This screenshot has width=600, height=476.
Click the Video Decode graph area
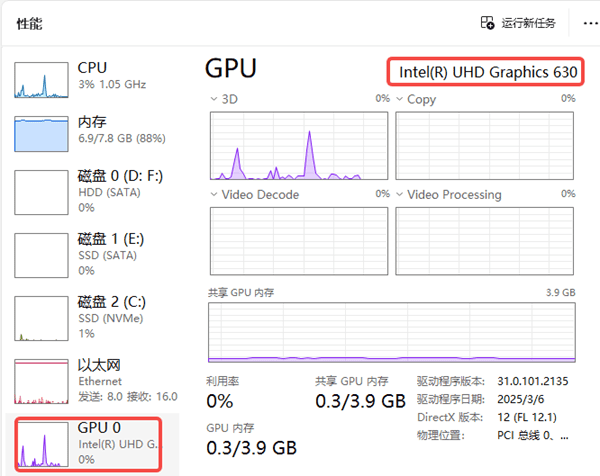point(299,240)
